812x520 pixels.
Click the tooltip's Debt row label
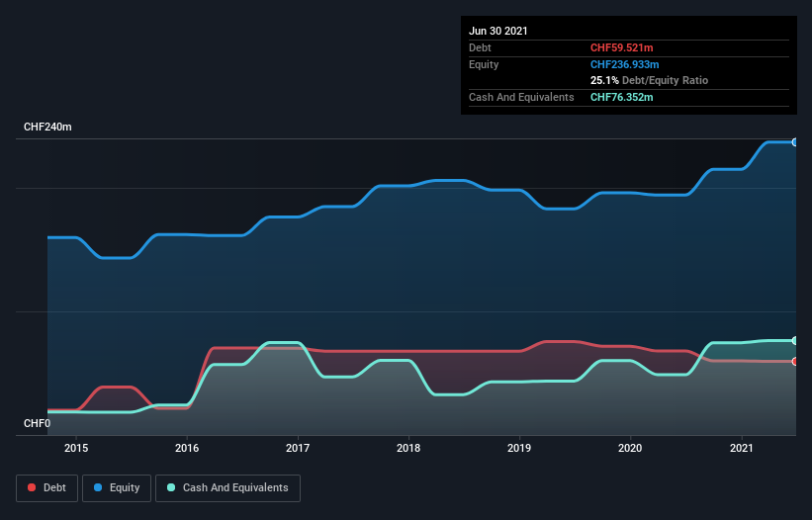pyautogui.click(x=480, y=47)
